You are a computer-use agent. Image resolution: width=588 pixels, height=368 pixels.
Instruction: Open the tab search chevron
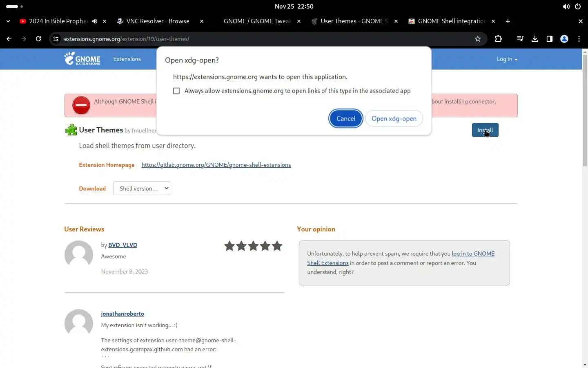[8, 21]
